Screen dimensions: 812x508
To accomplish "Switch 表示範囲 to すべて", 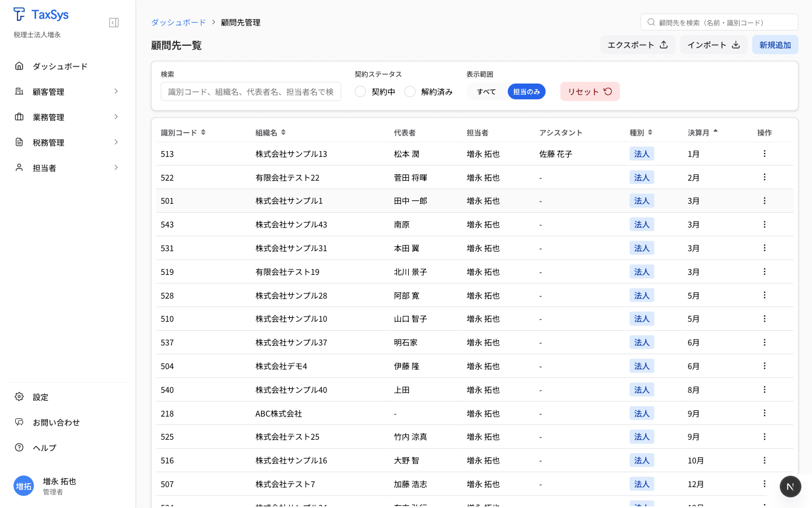I will click(486, 91).
